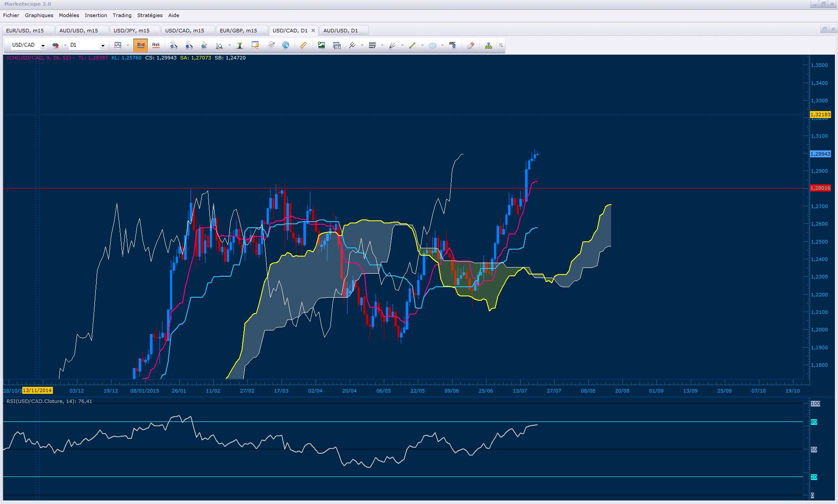Expand the trend line dropdown arrow
Image resolution: width=838 pixels, height=504 pixels.
point(422,45)
